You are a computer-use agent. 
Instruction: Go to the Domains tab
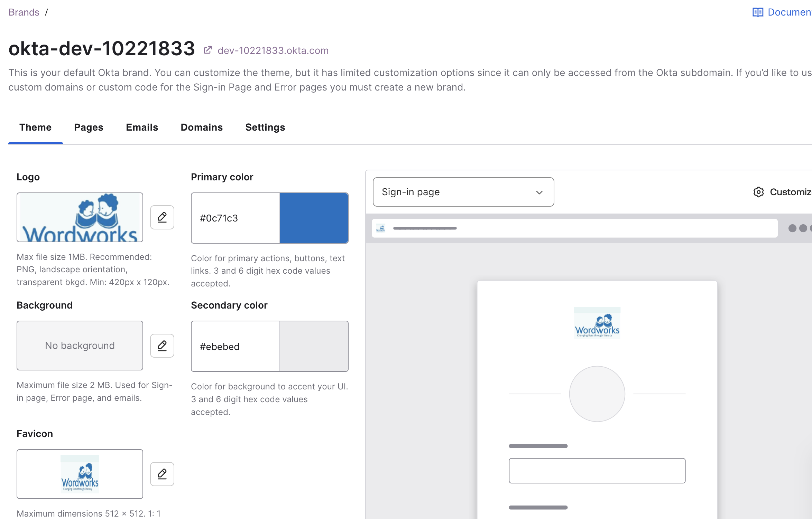point(202,128)
